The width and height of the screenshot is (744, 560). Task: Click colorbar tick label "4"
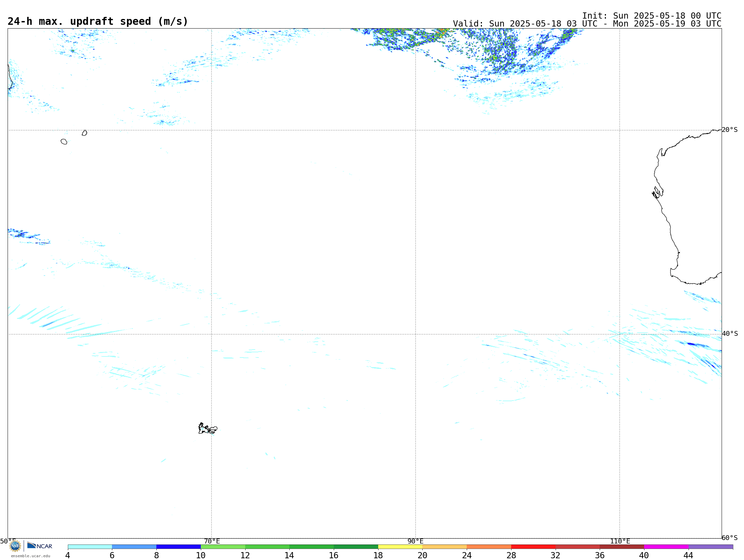[x=68, y=556]
